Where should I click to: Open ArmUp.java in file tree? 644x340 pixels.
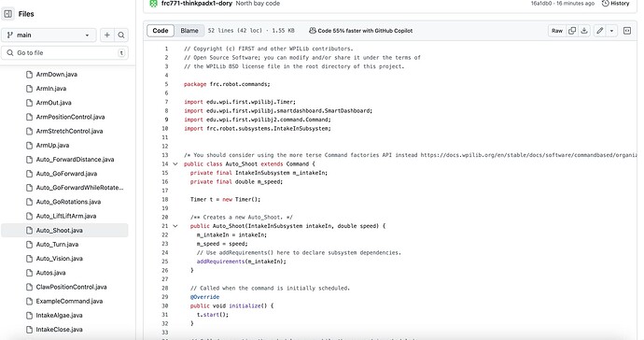point(52,145)
